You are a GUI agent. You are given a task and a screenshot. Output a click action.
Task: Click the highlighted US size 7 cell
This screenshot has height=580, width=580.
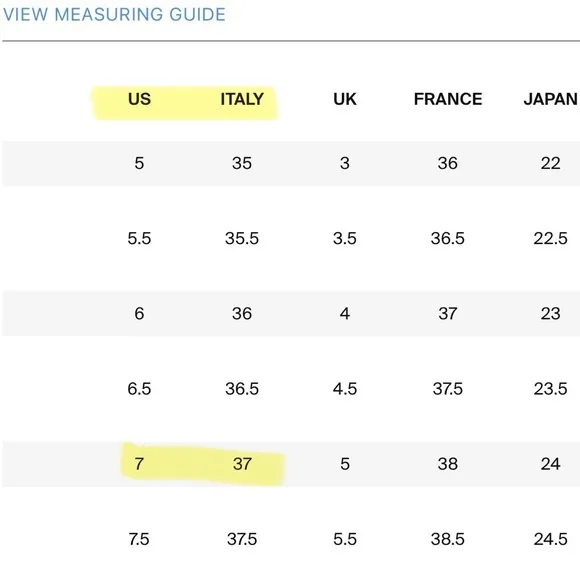(139, 464)
